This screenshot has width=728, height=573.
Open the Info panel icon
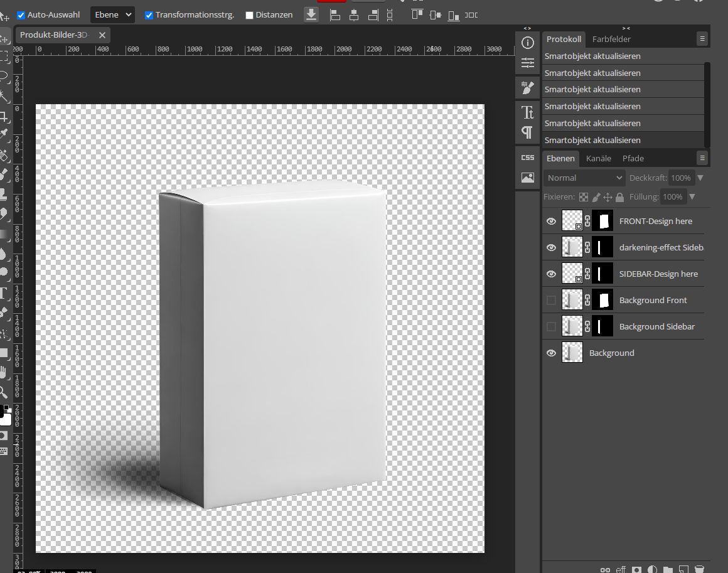point(527,43)
